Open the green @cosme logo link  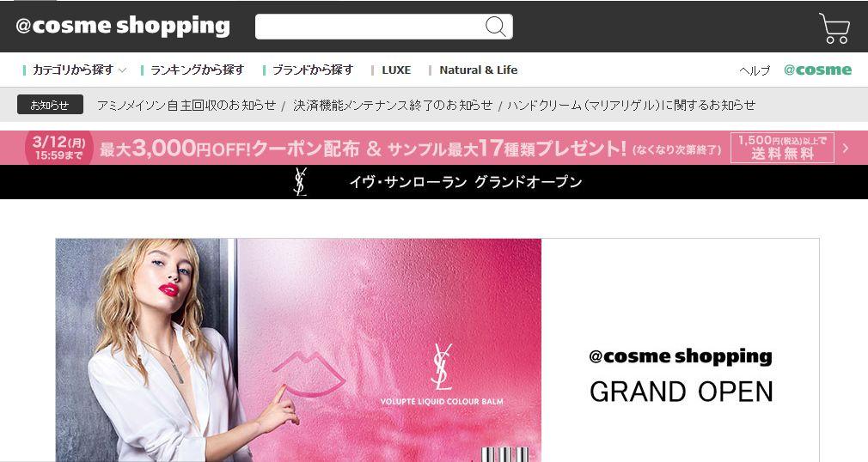click(817, 70)
